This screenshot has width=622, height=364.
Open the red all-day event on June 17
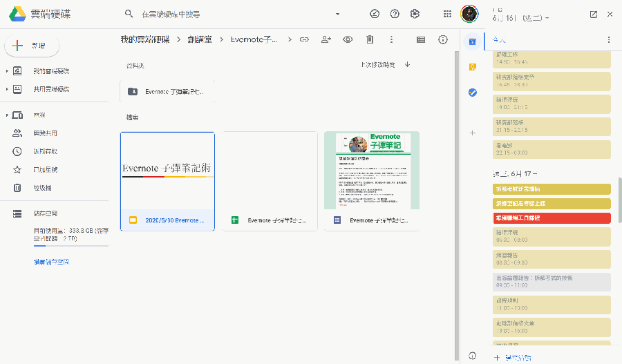coord(552,218)
